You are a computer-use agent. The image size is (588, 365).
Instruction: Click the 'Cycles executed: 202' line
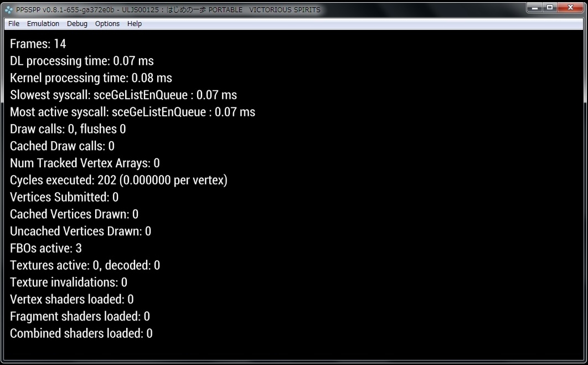coord(118,181)
